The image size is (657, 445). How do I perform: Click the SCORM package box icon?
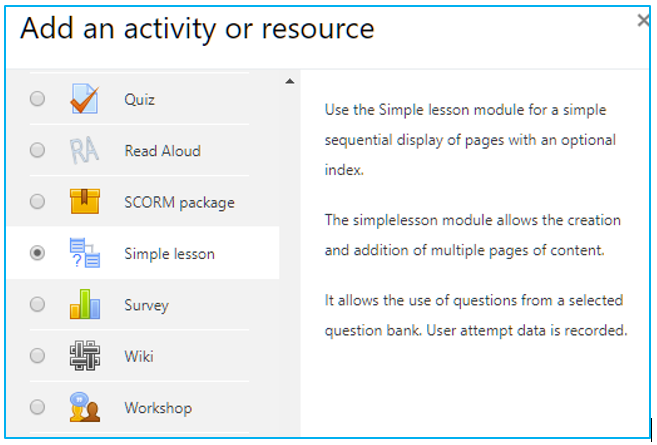point(85,201)
